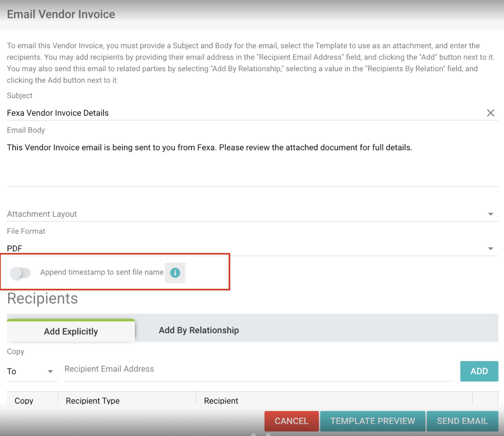Click the info icon beside the timestamp option

point(175,273)
